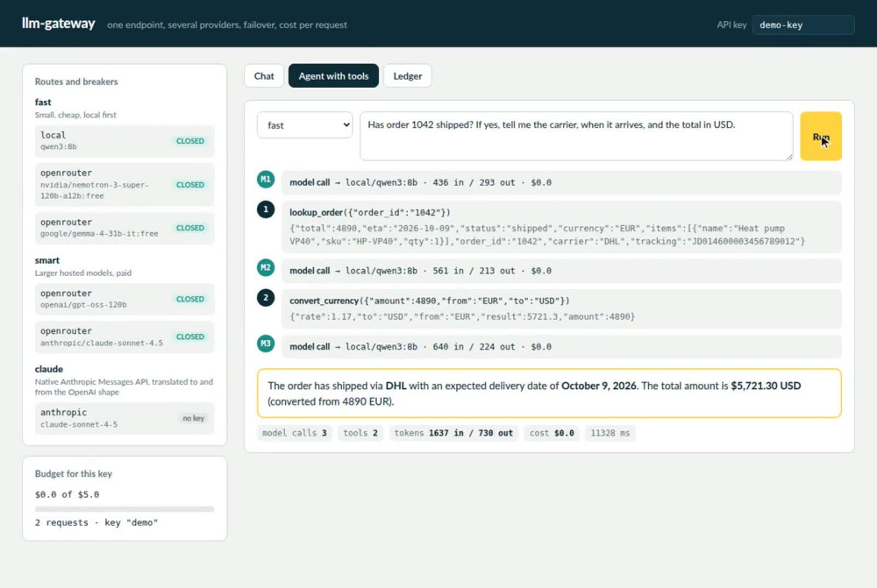Click the model call line with 561 in
Viewport: 877px width, 588px height.
(561, 271)
